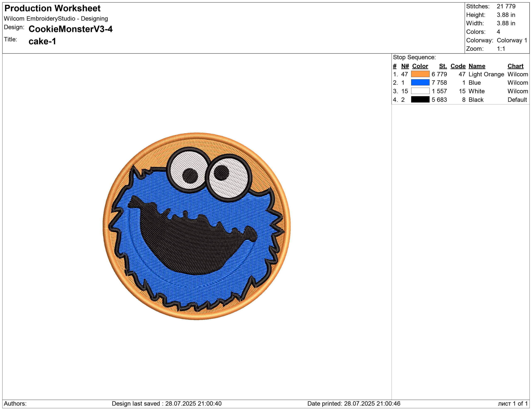Screen dimensions: 532x409
Task: Click the Date printed timestamp
Action: (353, 404)
